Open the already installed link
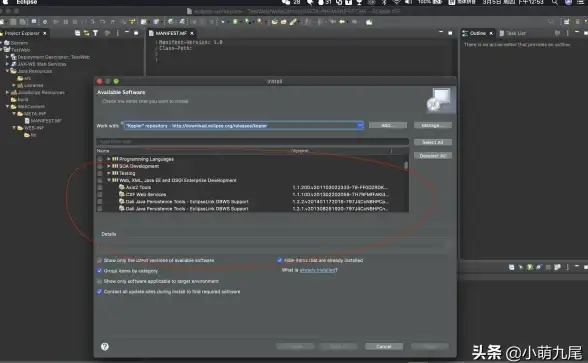Image resolution: width=588 pixels, height=363 pixels. (x=318, y=270)
